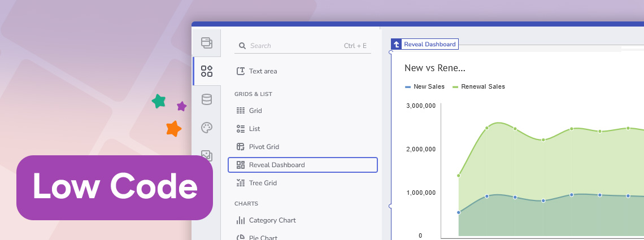The width and height of the screenshot is (644, 240).
Task: Pick the List component
Action: pyautogui.click(x=254, y=129)
